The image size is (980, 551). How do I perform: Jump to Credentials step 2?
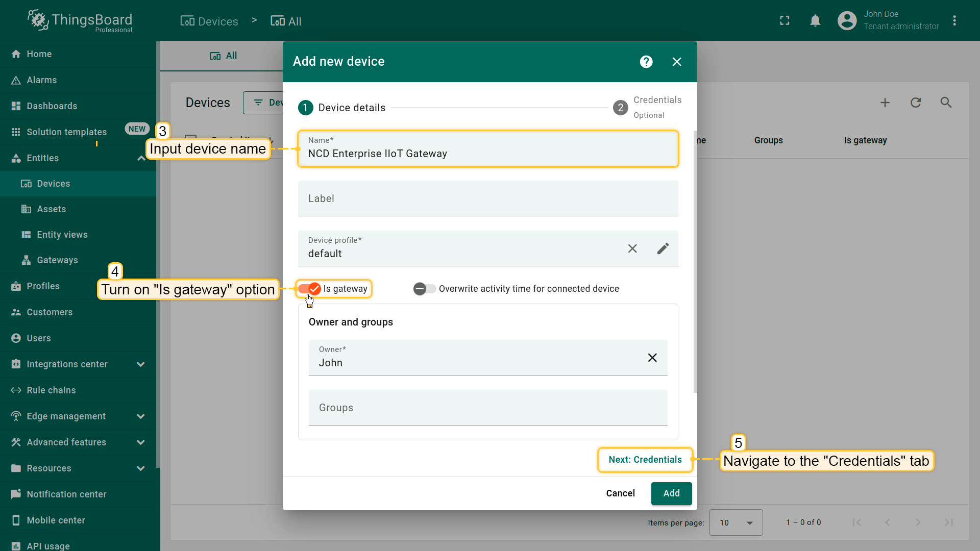[620, 108]
